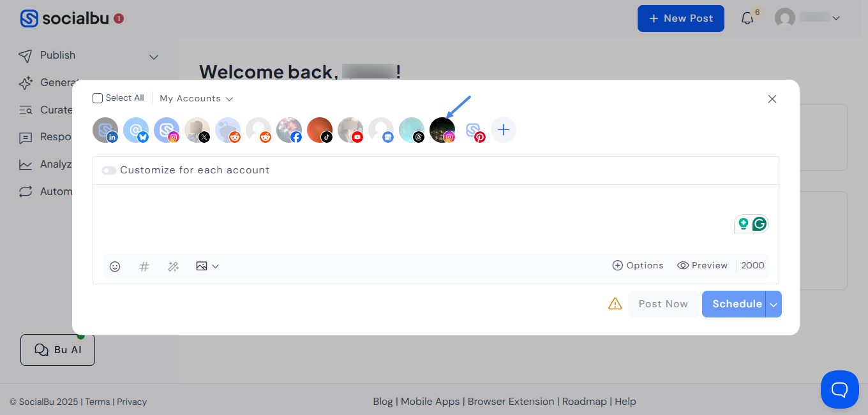Insert hashtags with the hashtag icon
This screenshot has height=415, width=868.
click(144, 266)
